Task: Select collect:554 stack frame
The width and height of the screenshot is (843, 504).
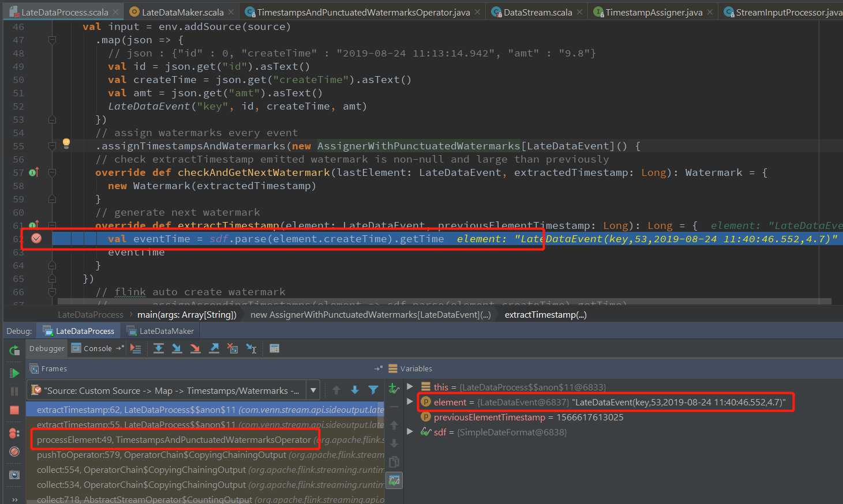Action: point(205,469)
